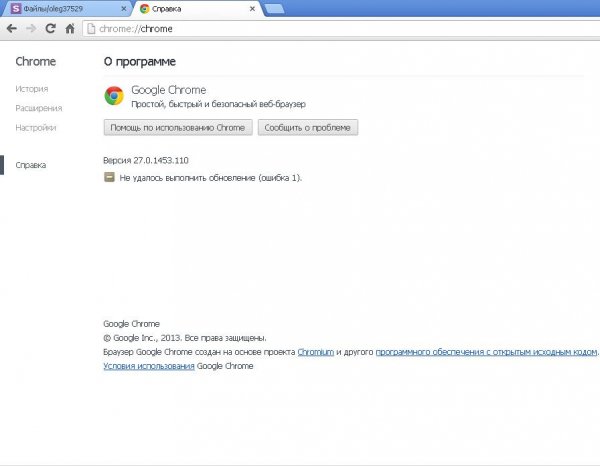Click the © Google Inc., 2013 copyright line

(x=185, y=338)
